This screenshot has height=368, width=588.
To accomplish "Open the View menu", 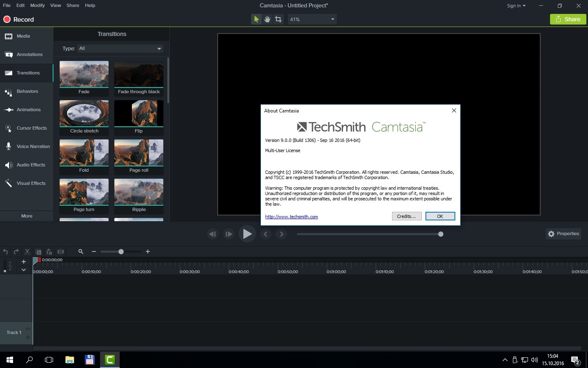I will 56,5.
